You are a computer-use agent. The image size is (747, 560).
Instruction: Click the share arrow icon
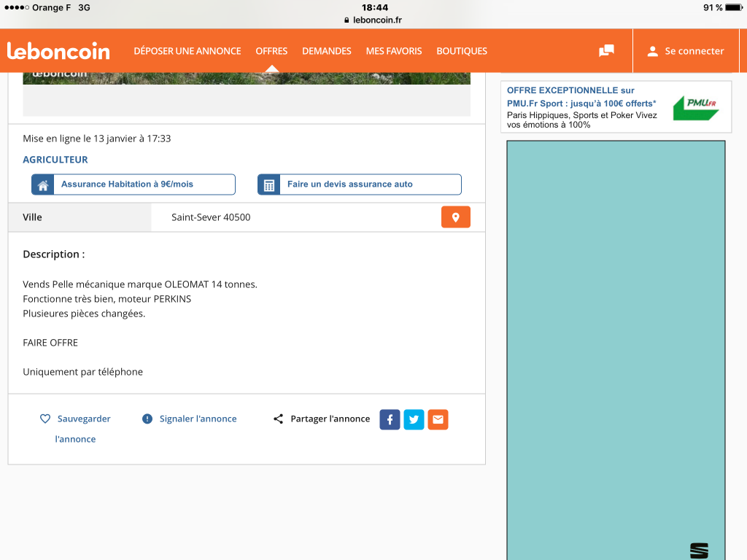(278, 419)
